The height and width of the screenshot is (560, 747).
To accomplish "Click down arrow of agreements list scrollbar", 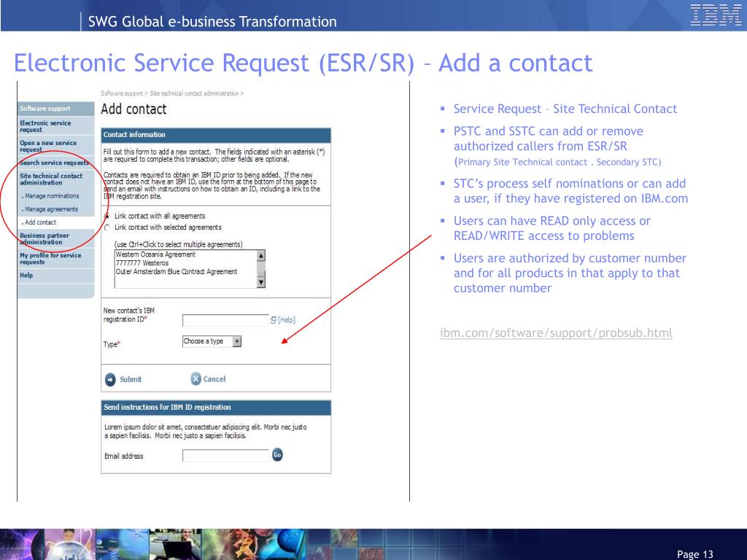I will tap(260, 282).
